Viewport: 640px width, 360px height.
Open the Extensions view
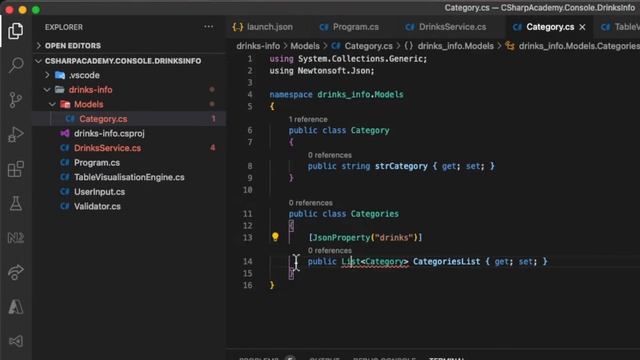pos(16,169)
